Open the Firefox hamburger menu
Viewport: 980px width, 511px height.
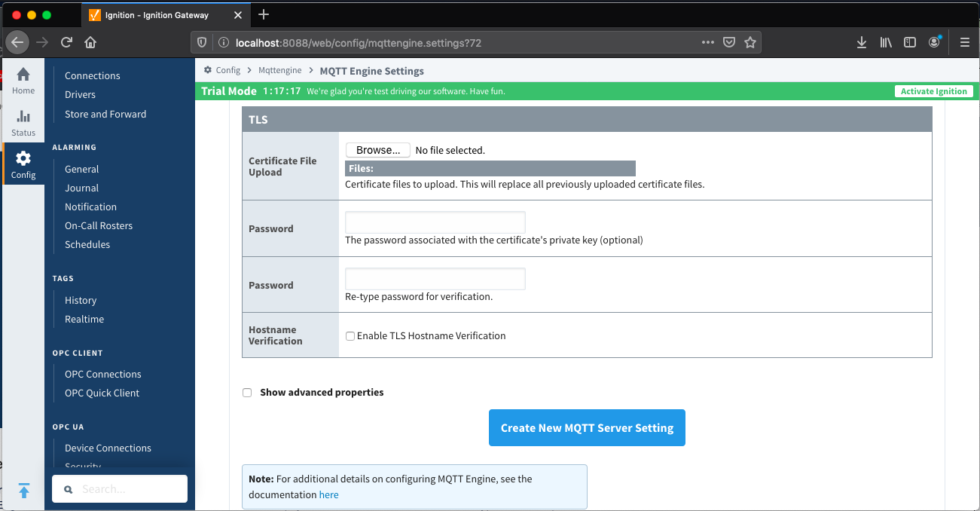click(x=965, y=43)
